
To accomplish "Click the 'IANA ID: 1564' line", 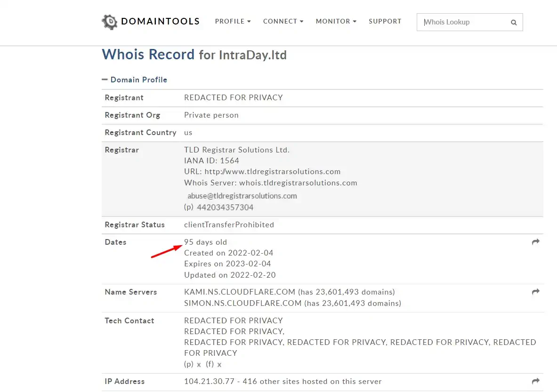I will [211, 160].
